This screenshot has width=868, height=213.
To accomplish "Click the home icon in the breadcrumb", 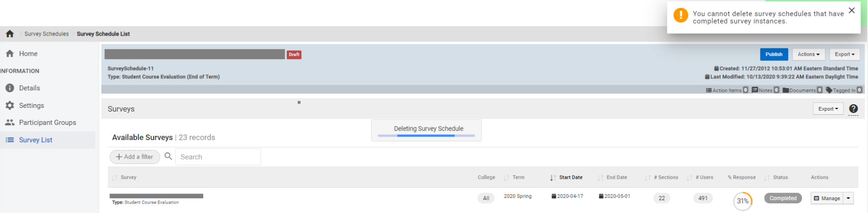I will click(10, 34).
